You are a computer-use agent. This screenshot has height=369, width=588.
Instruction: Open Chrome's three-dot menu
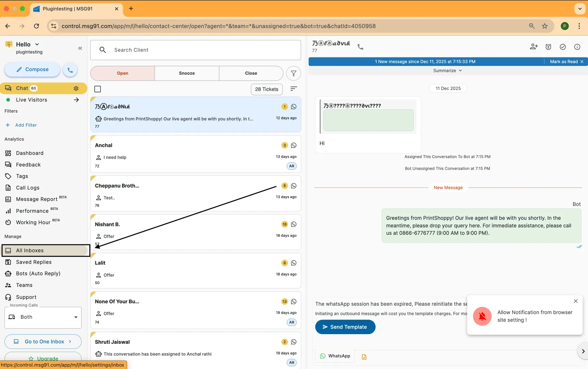tap(579, 26)
